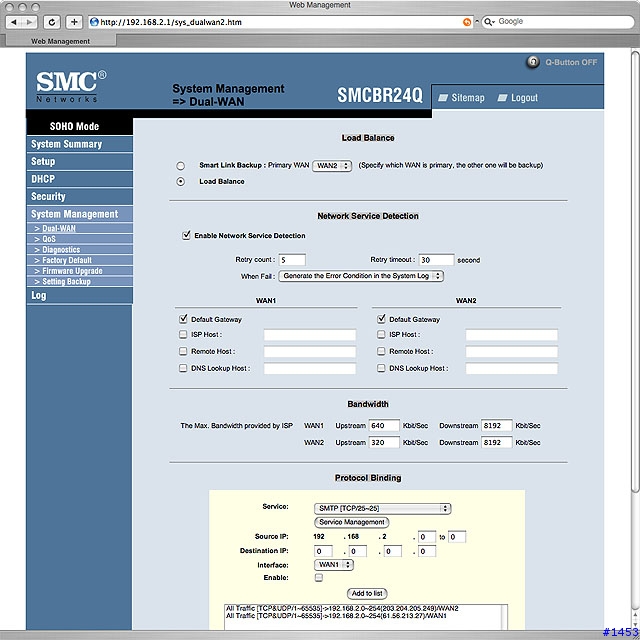Toggle WAN2 Default Gateway checkbox
Viewport: 640px width, 640px height.
click(381, 319)
